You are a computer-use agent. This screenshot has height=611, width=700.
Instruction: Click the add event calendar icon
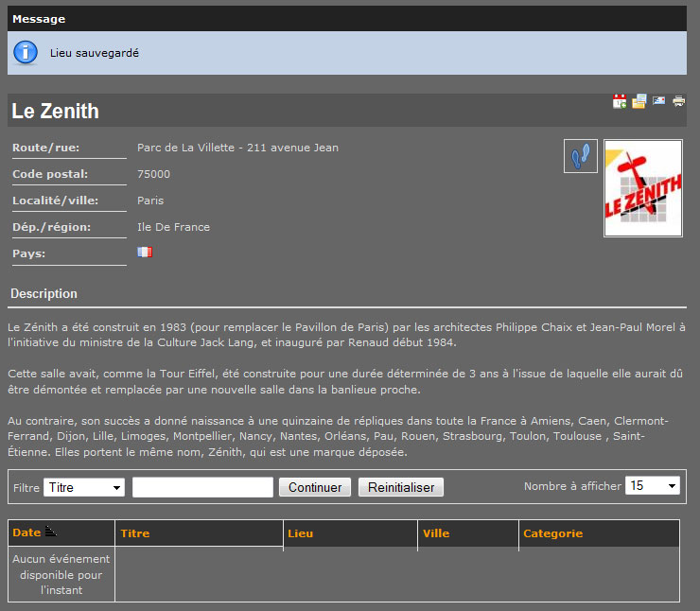[620, 101]
